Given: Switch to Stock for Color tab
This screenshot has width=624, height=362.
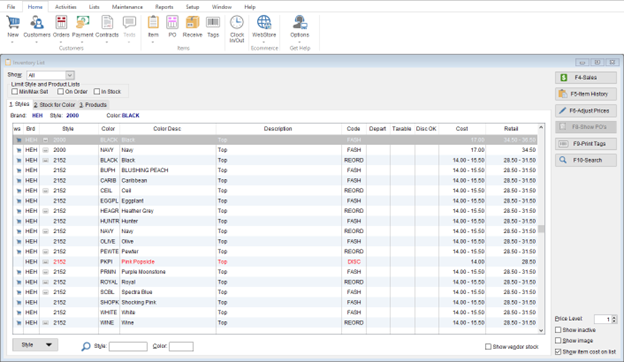Looking at the screenshot, I should click(x=55, y=105).
